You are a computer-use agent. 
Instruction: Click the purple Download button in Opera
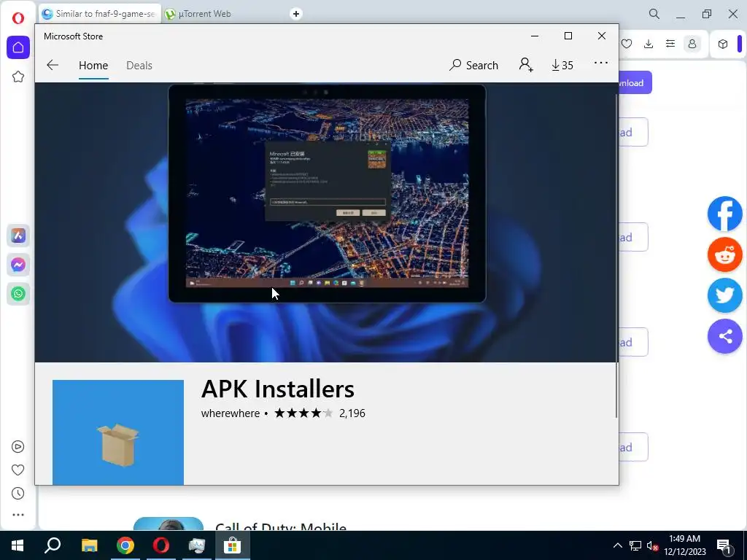635,83
